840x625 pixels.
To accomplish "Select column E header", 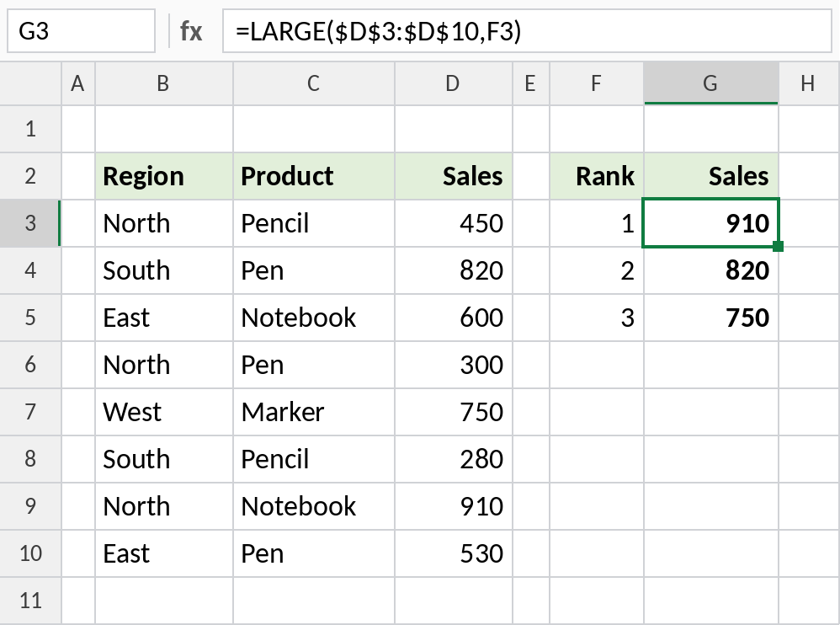I will coord(531,83).
